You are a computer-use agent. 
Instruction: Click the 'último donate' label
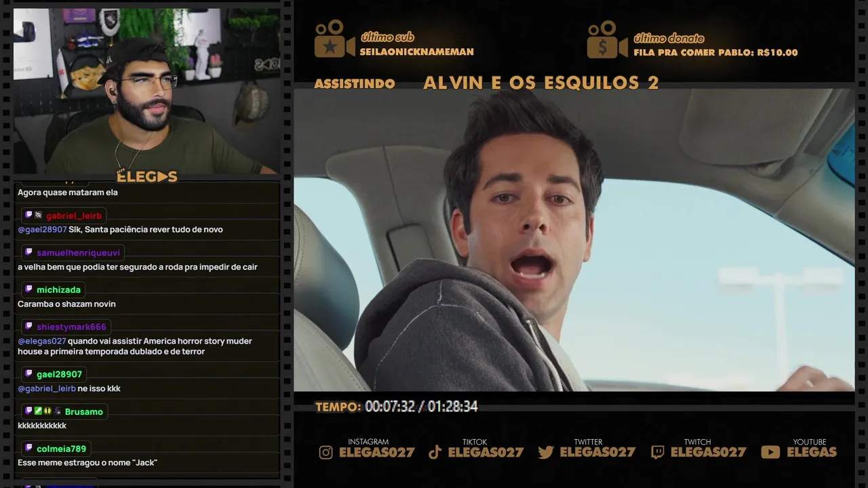[x=669, y=38]
